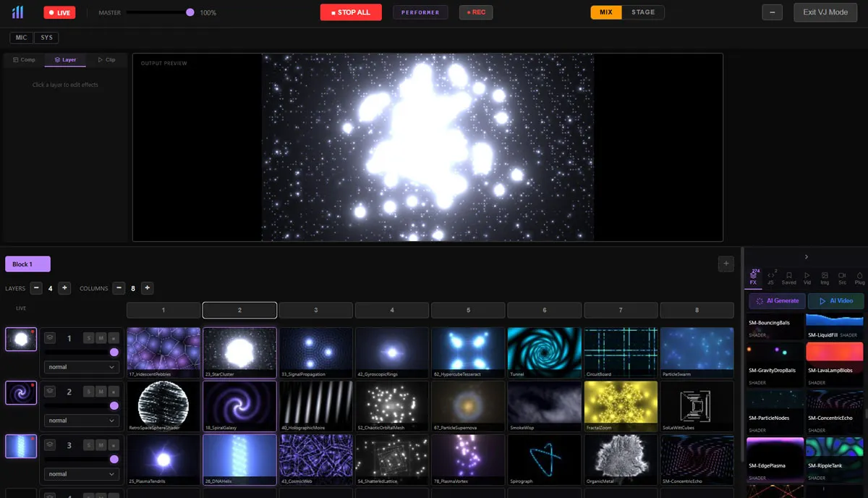Collapse the right panel with the chevron
The image size is (868, 498).
806,256
